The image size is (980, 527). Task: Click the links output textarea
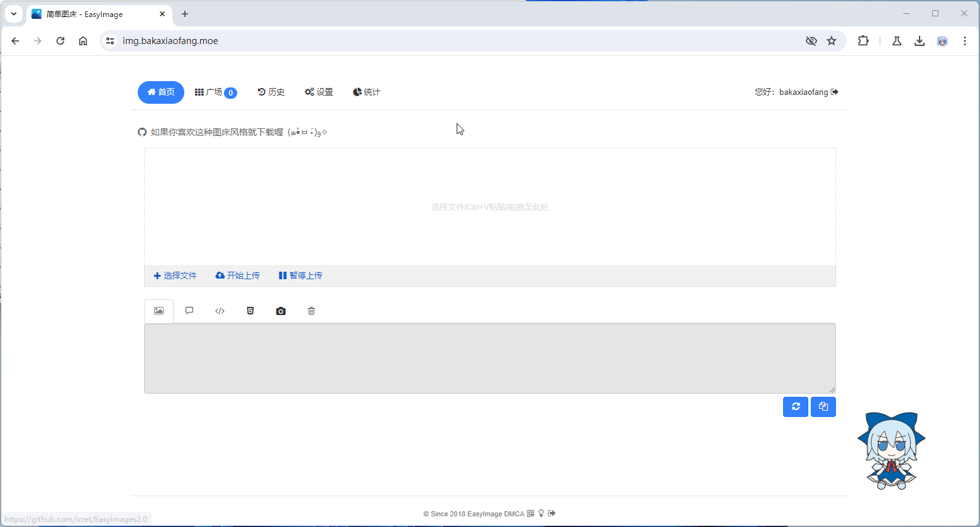[x=489, y=358]
